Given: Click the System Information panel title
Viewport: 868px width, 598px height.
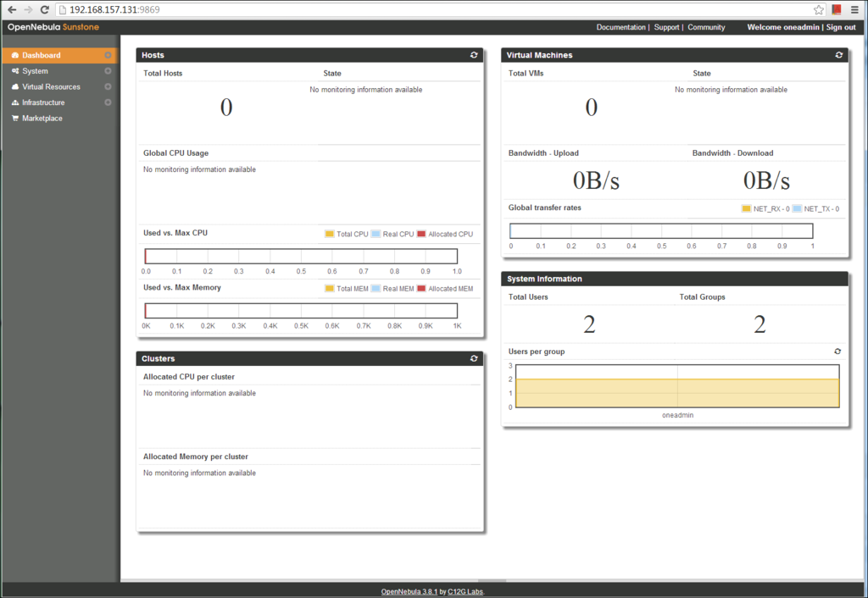Looking at the screenshot, I should (544, 279).
